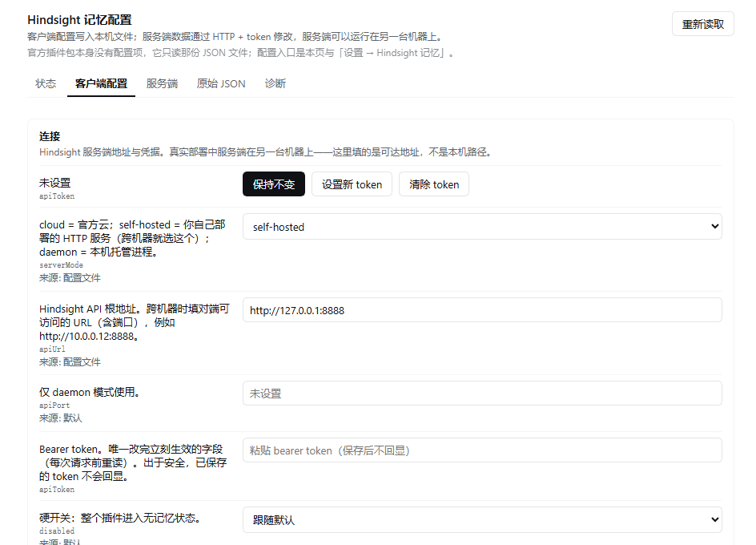The height and width of the screenshot is (545, 756).
Task: Select the 客户端配置 tab
Action: (x=101, y=83)
